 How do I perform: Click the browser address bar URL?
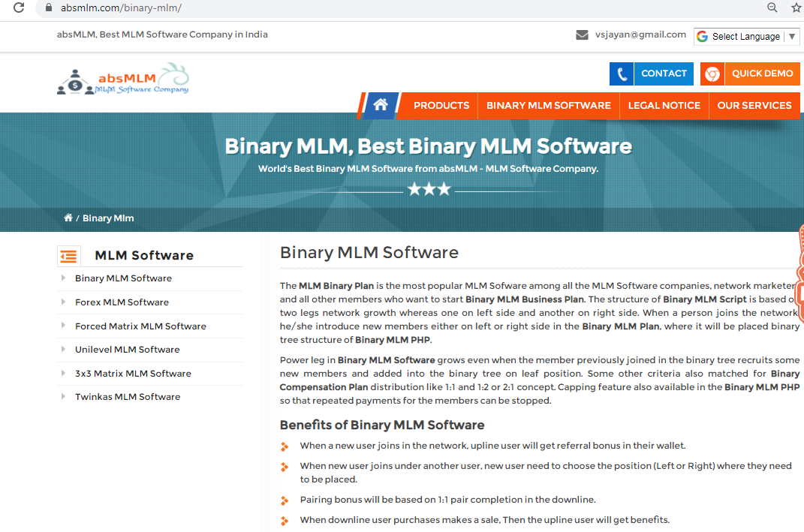point(122,8)
